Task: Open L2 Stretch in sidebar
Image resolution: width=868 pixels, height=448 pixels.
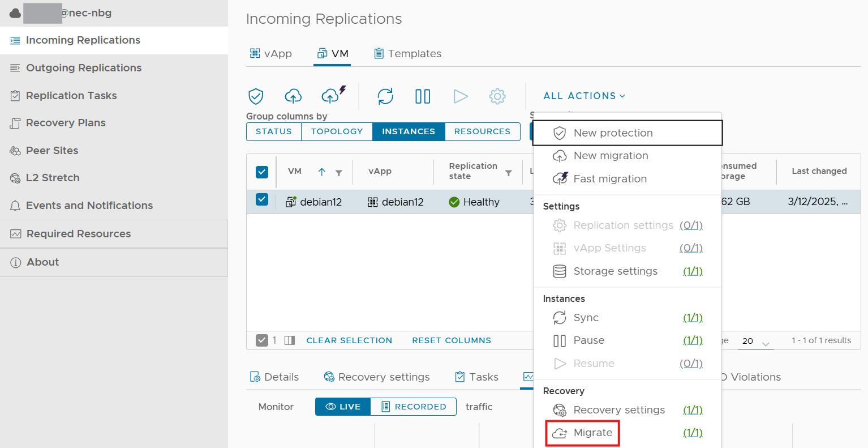Action: 114,178
